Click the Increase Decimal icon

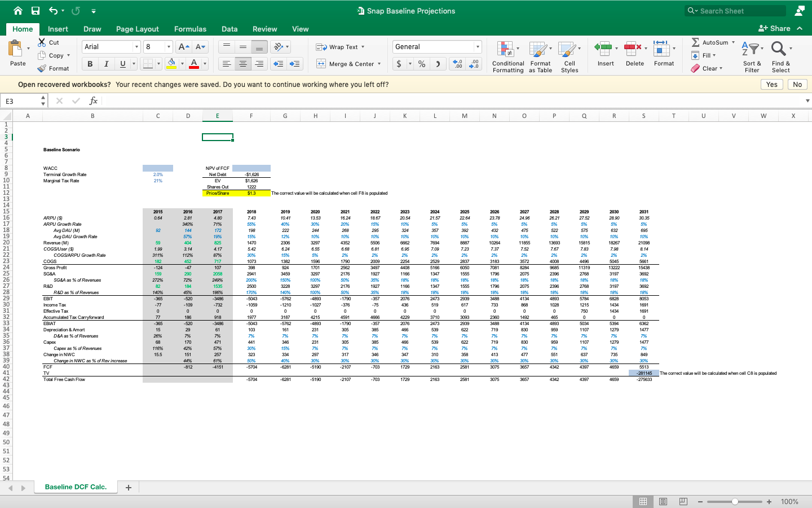[457, 64]
